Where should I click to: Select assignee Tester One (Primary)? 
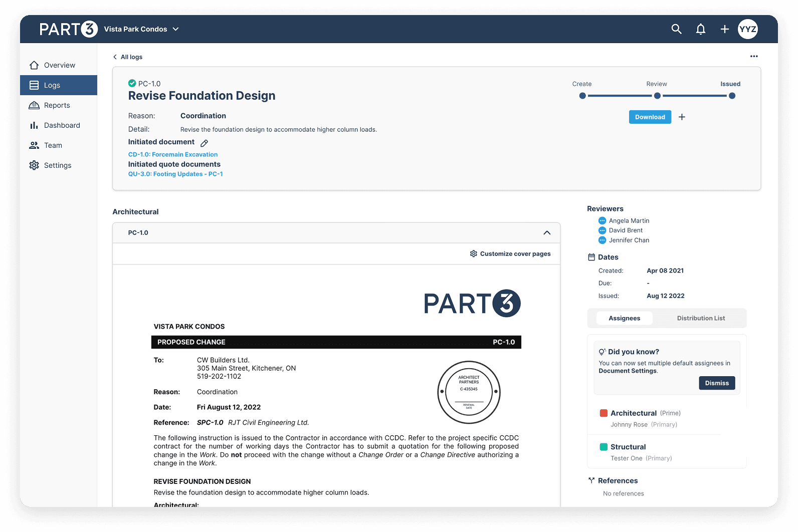tap(641, 458)
